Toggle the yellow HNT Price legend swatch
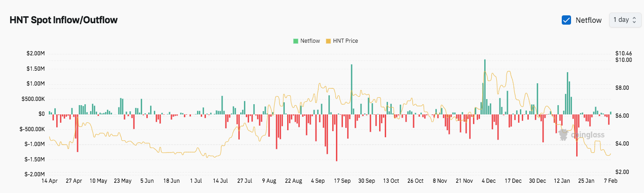This screenshot has height=193, width=644. (x=329, y=41)
